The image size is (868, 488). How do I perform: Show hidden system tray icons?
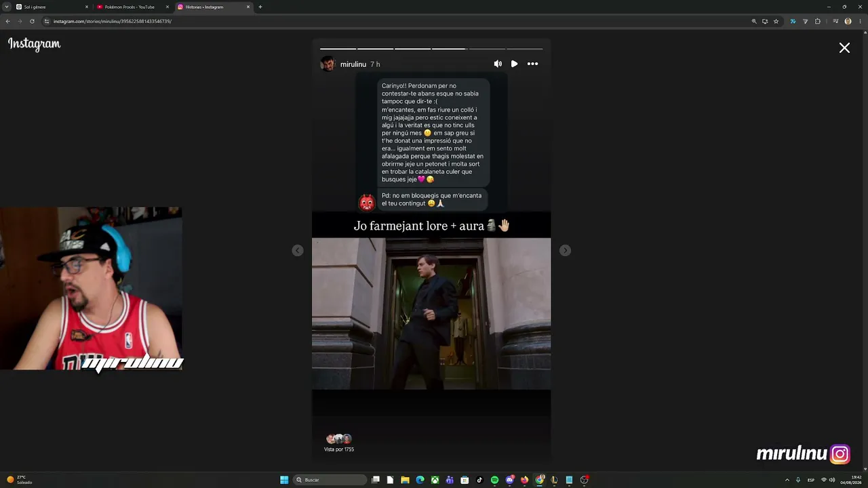click(787, 480)
